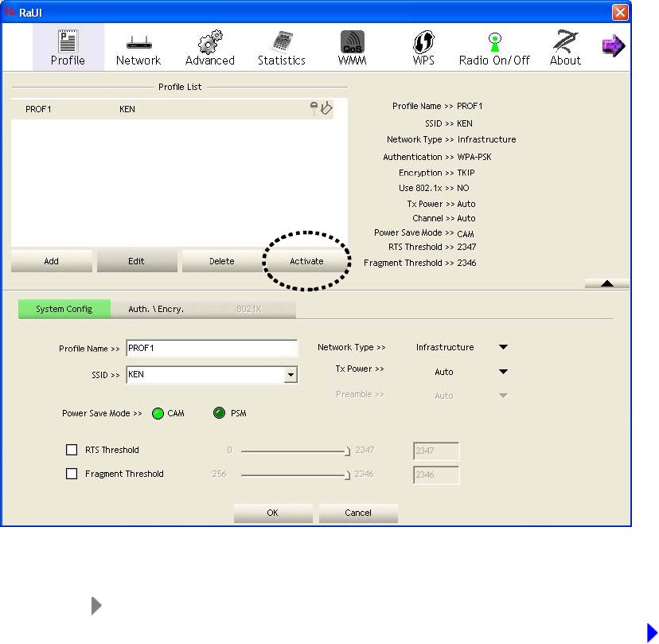
Task: Click the Fragment Threshold slider handle
Action: click(348, 475)
